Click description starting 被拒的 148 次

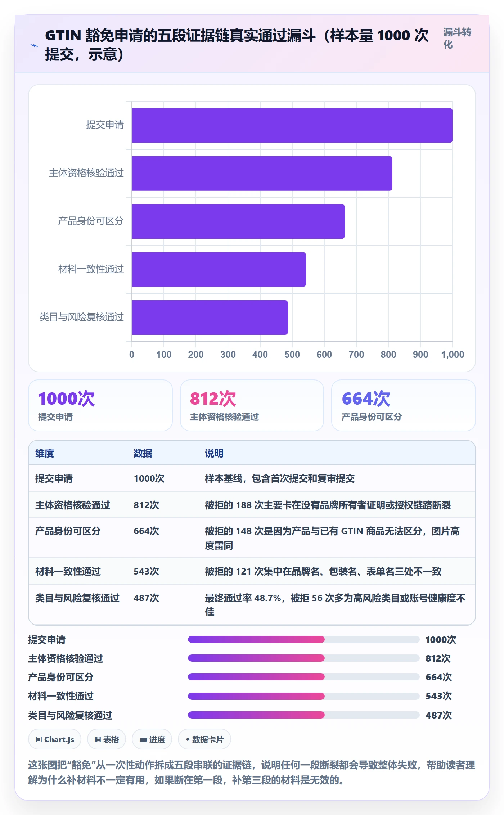(x=332, y=538)
